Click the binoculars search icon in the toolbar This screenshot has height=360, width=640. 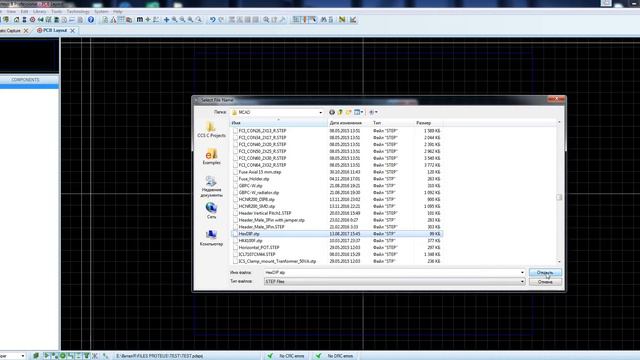click(323, 20)
